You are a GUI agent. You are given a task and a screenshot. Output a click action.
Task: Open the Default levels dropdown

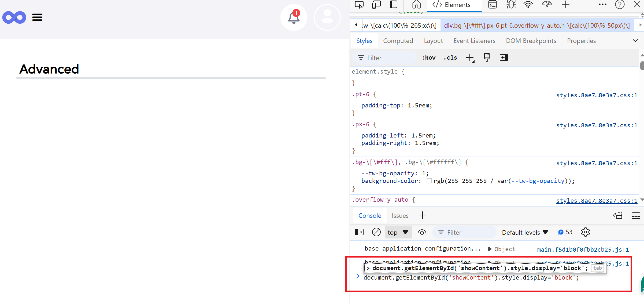tap(525, 232)
